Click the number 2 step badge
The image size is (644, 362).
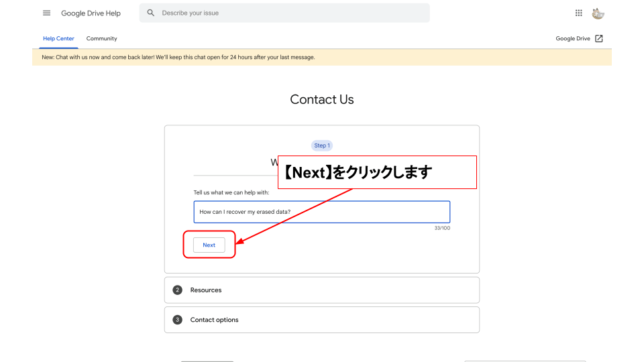click(x=177, y=290)
